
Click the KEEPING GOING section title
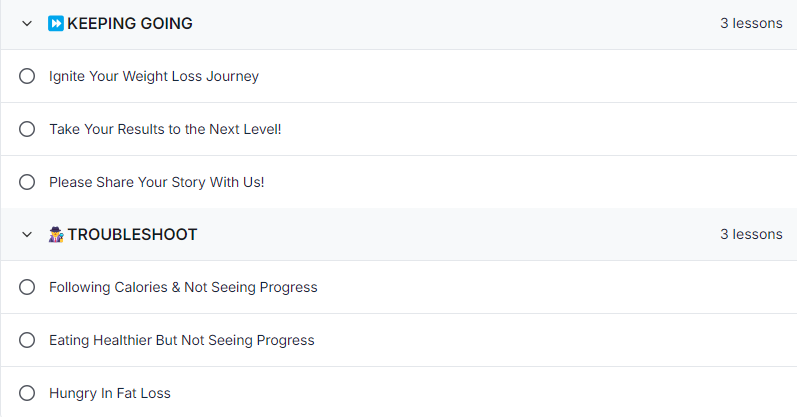(130, 23)
